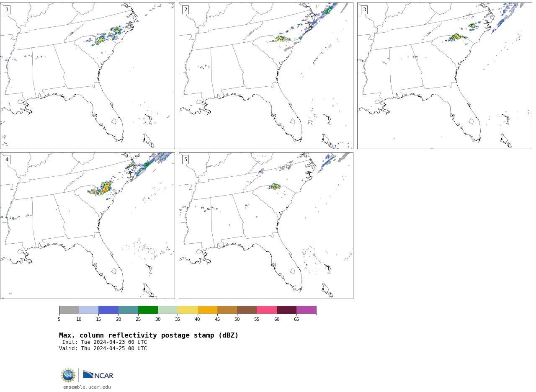This screenshot has height=392, width=536.
Task: Click the ensemble.ucar.edu text
Action: (x=87, y=387)
